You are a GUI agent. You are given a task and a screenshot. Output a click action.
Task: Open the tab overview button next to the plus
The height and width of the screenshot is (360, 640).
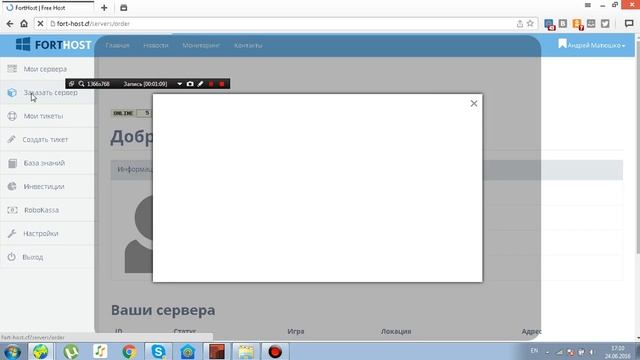[x=124, y=8]
